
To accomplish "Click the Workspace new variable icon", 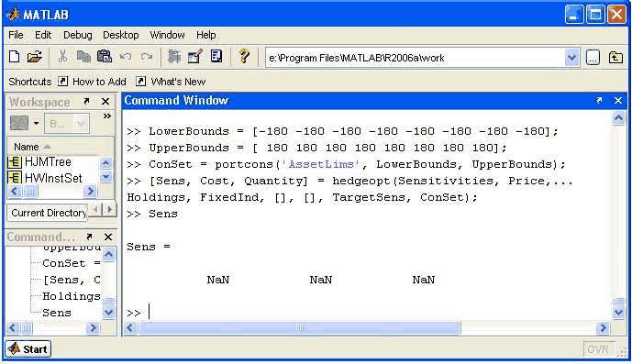I will (x=19, y=123).
